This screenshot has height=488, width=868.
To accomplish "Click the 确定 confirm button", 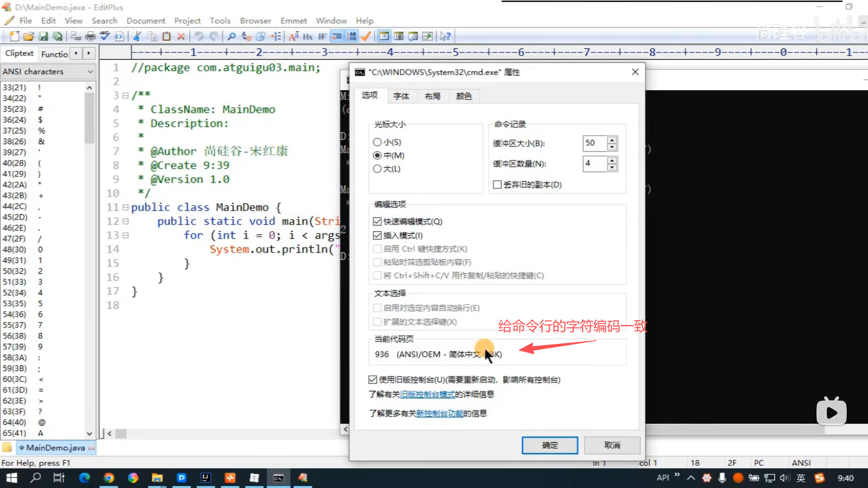I will (550, 445).
